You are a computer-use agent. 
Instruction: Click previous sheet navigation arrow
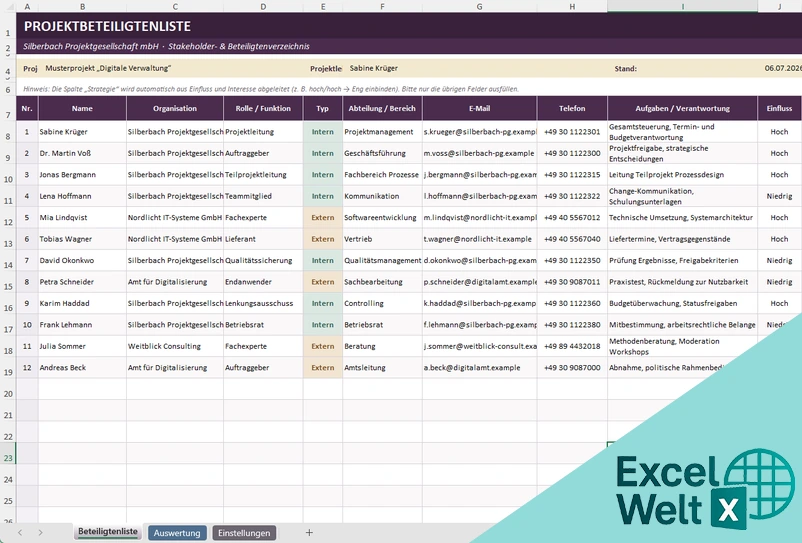click(x=20, y=533)
